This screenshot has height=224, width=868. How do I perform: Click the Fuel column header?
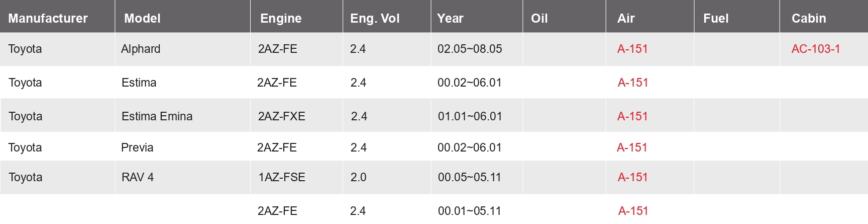[x=716, y=19]
